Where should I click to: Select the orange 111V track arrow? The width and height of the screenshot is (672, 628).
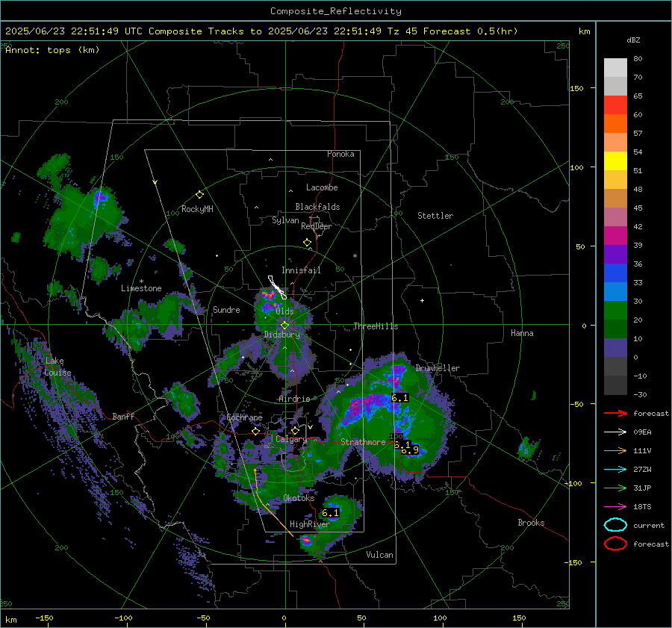[615, 450]
